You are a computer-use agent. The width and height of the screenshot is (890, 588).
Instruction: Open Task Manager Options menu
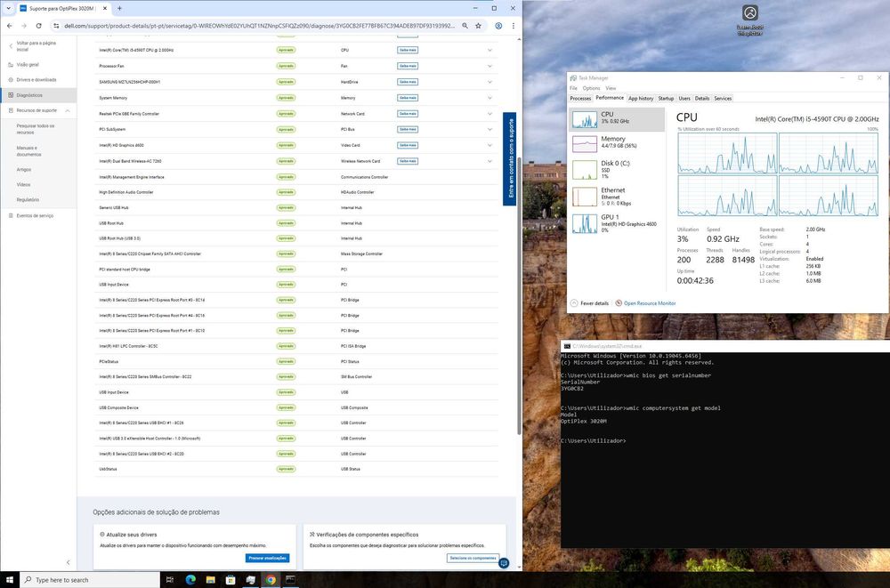tap(591, 88)
